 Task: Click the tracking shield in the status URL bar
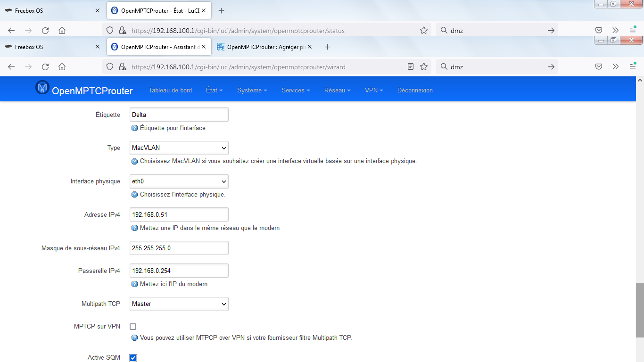(x=110, y=31)
